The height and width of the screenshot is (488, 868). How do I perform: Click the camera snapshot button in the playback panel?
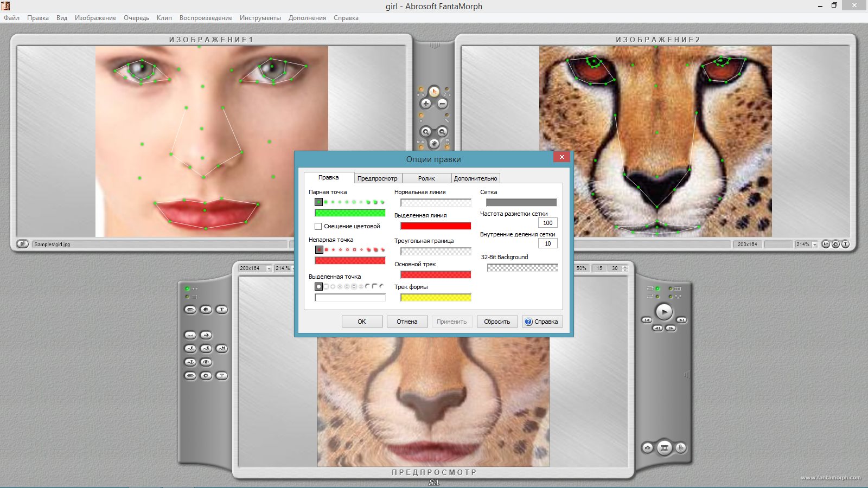coord(648,448)
